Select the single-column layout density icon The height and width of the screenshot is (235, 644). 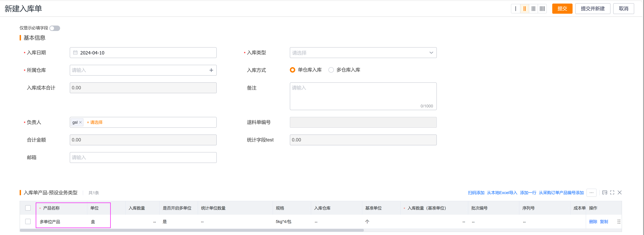point(516,8)
